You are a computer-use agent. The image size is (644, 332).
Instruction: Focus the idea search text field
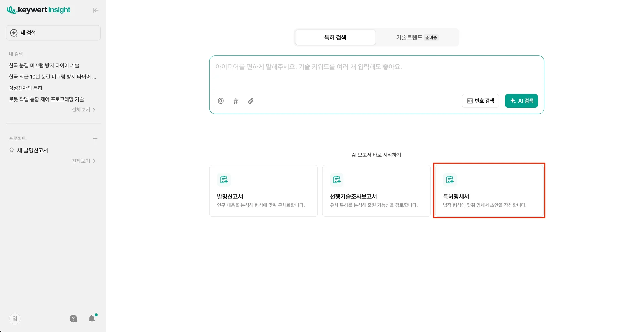(x=376, y=75)
